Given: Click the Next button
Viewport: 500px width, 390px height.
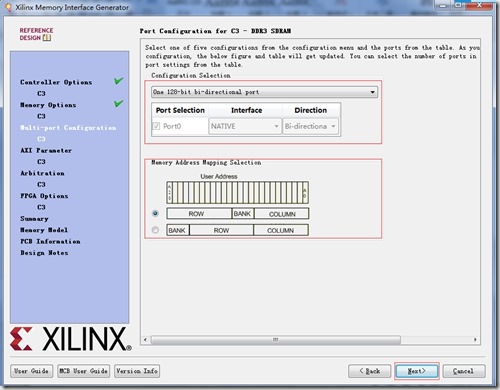Looking at the screenshot, I should click(x=417, y=371).
